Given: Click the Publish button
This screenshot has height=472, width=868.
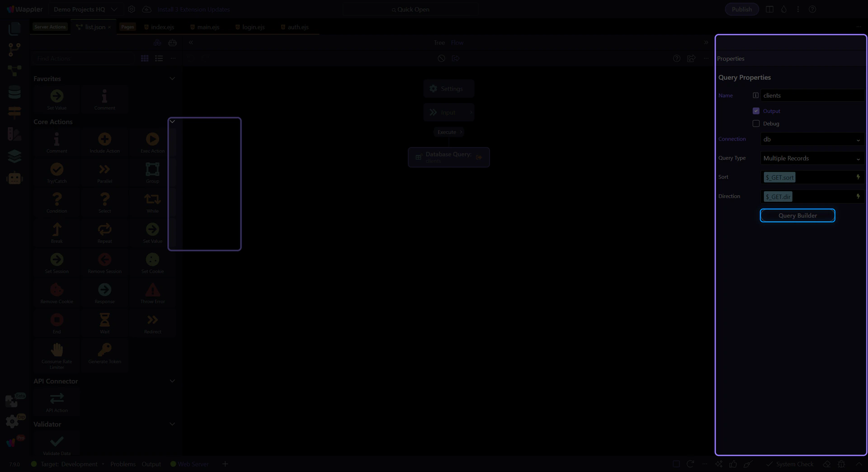Looking at the screenshot, I should pos(741,9).
